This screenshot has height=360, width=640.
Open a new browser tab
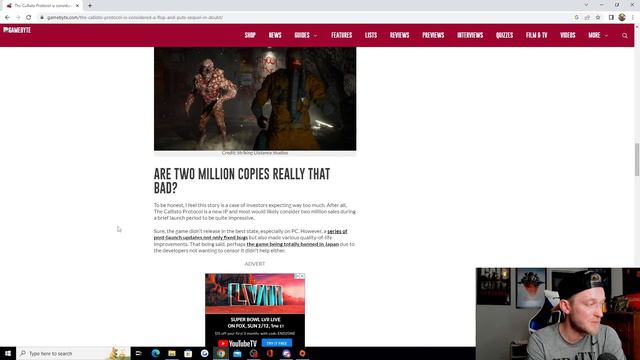coord(90,6)
